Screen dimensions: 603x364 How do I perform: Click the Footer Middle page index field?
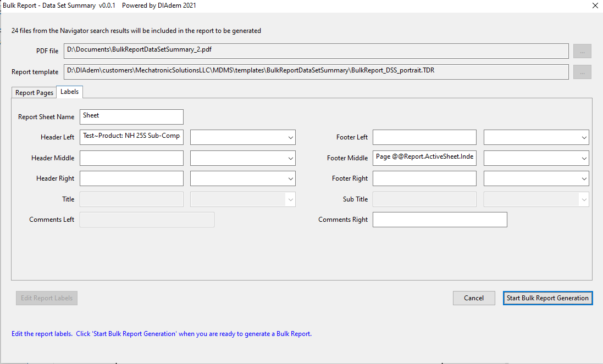click(424, 158)
